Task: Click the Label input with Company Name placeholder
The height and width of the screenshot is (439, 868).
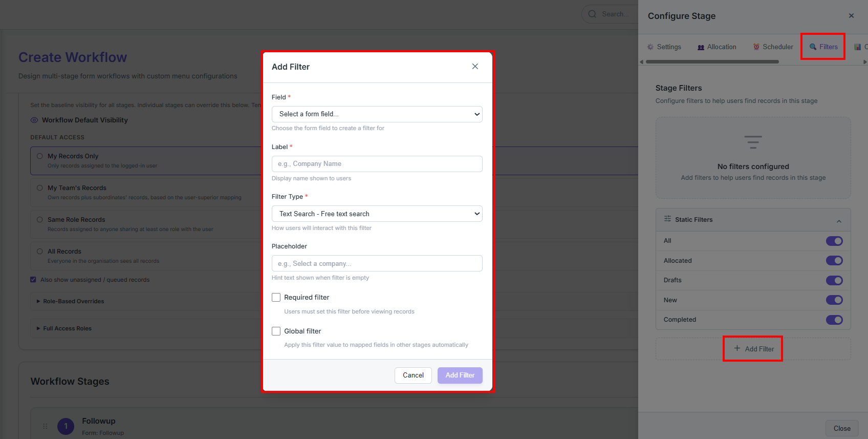Action: pyautogui.click(x=377, y=164)
